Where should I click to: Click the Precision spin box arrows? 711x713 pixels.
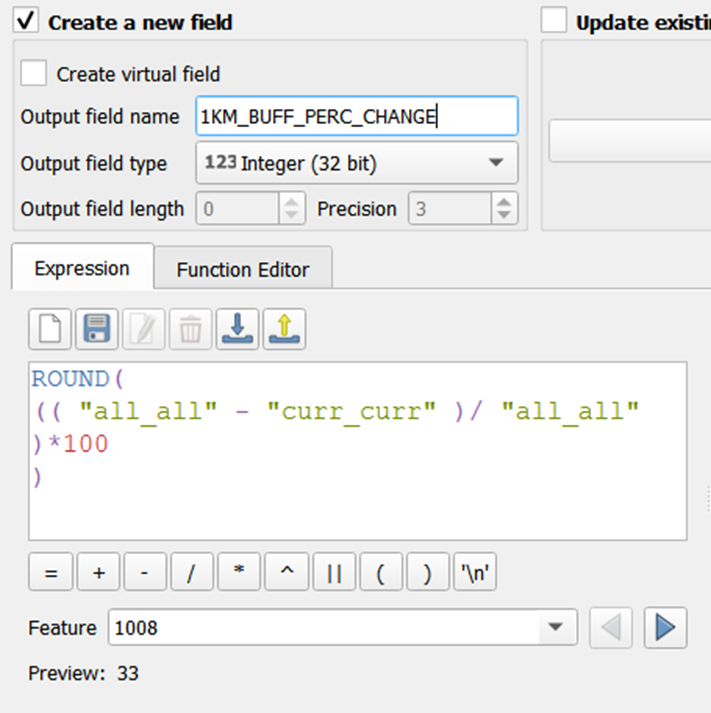505,209
